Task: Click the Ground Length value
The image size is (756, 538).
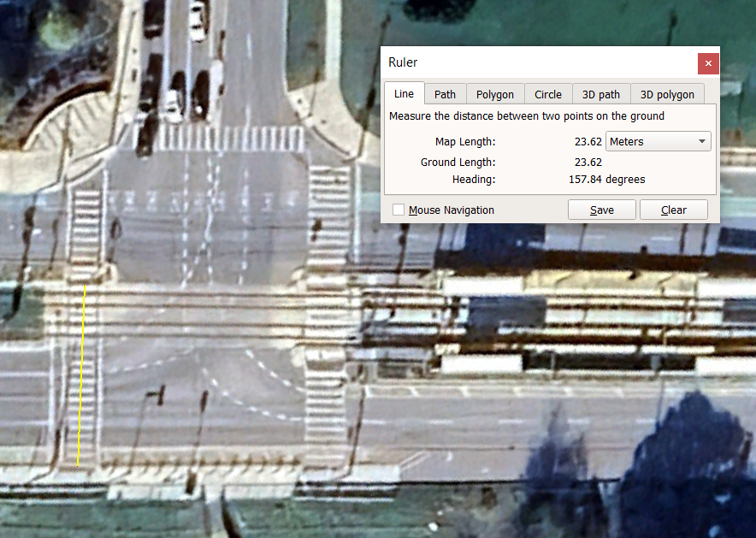Action: [588, 162]
